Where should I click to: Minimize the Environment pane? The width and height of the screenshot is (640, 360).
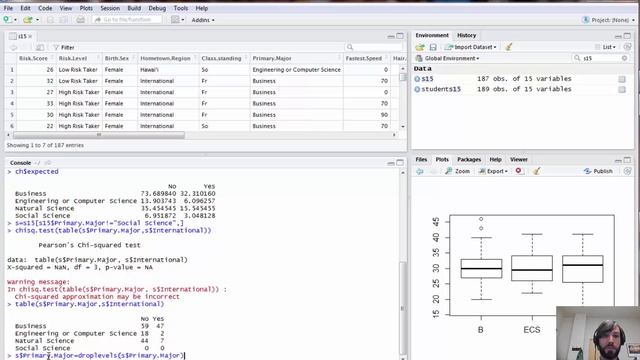point(618,36)
